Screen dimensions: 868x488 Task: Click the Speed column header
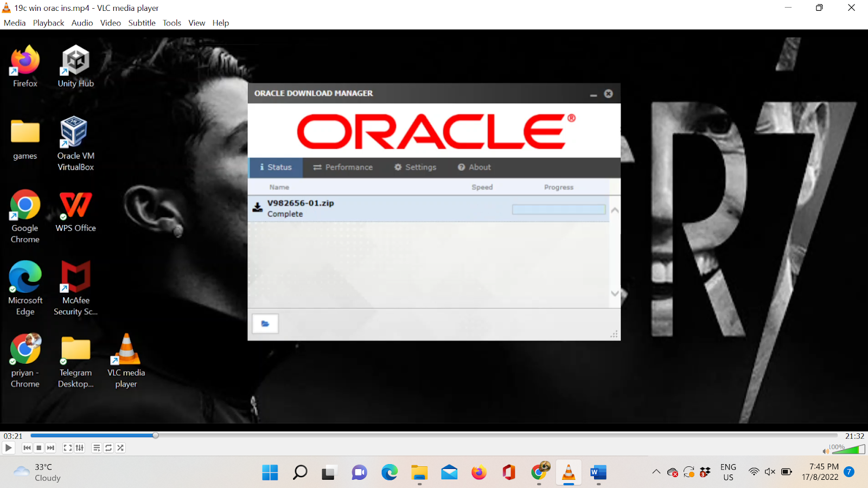click(482, 187)
